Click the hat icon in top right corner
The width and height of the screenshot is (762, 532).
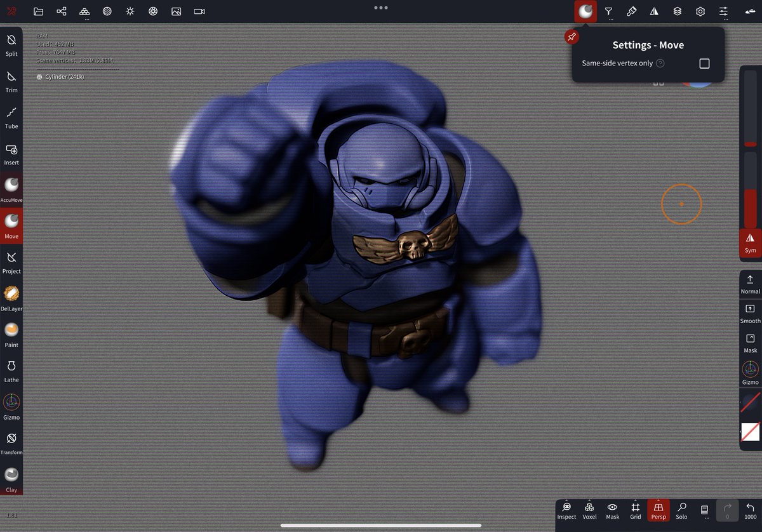(749, 11)
